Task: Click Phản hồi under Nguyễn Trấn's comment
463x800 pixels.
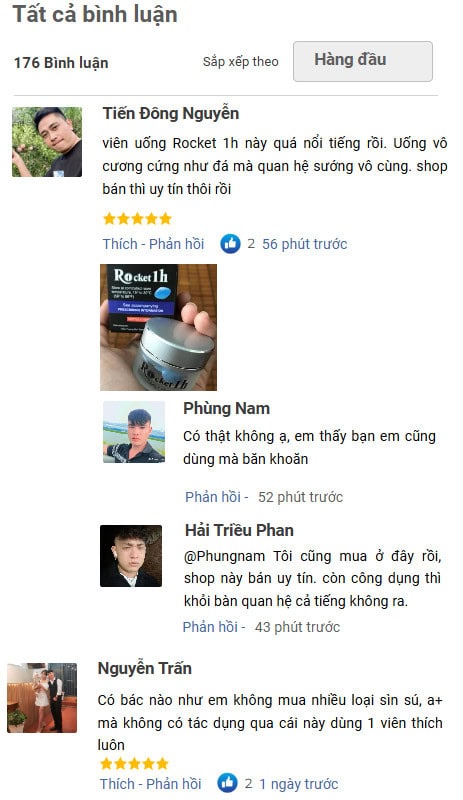Action: pyautogui.click(x=174, y=783)
